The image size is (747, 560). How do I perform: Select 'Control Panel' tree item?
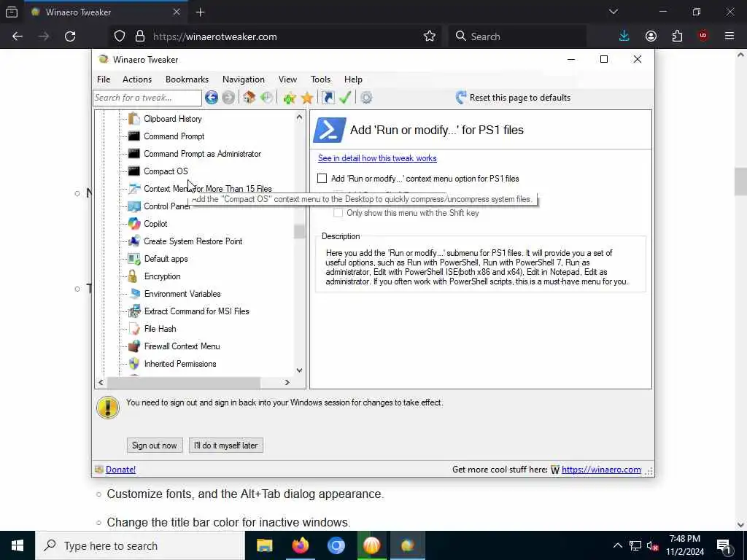point(167,206)
